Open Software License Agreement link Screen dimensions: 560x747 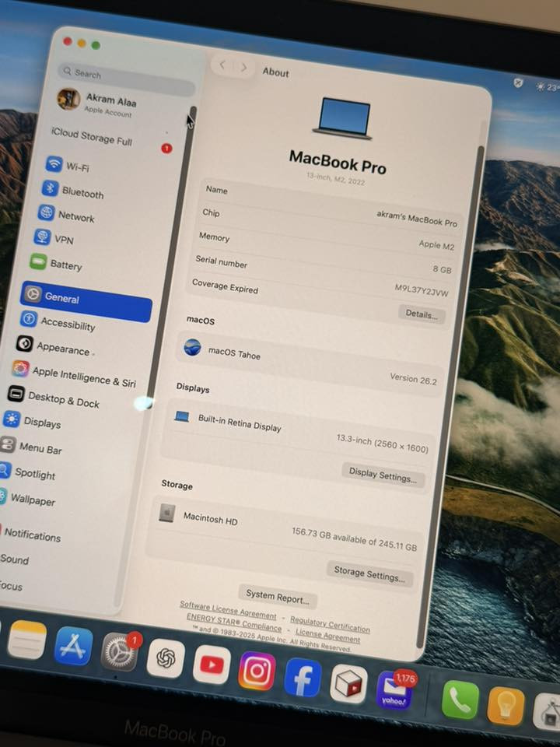pyautogui.click(x=228, y=610)
